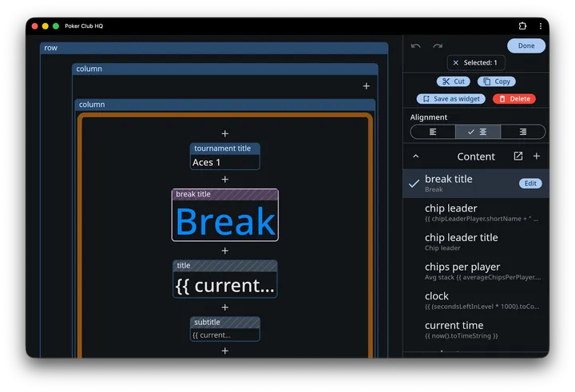
Task: Select the tournament title element
Action: tap(224, 156)
